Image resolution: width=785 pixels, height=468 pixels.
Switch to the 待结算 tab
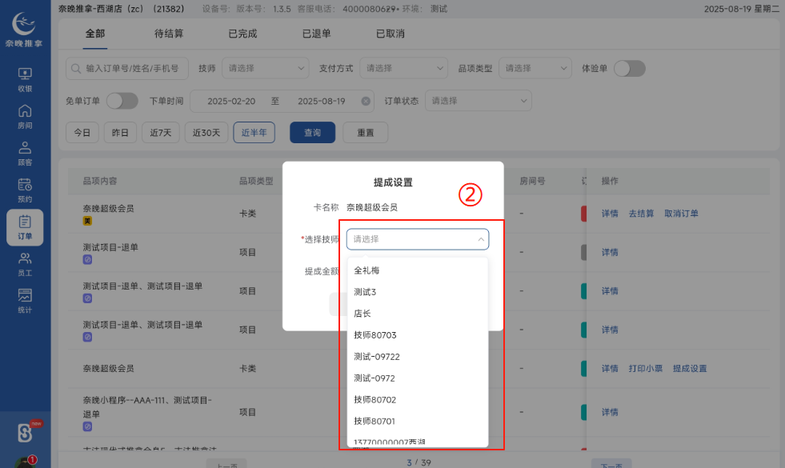tap(169, 34)
